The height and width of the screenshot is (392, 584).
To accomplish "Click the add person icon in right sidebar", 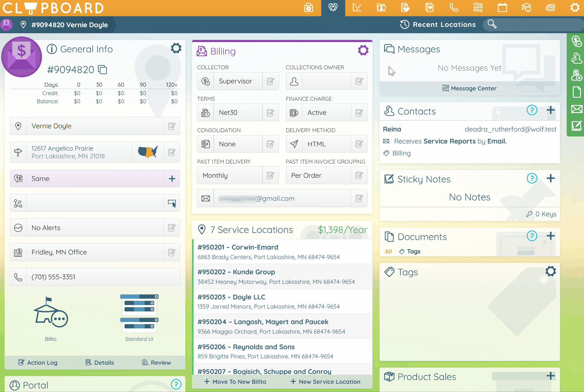I will [577, 75].
